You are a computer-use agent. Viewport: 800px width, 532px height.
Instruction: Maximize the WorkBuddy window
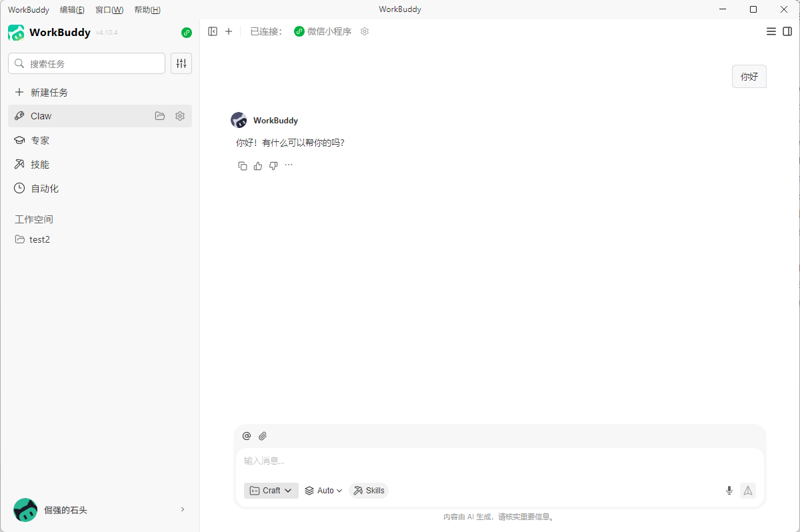point(753,9)
